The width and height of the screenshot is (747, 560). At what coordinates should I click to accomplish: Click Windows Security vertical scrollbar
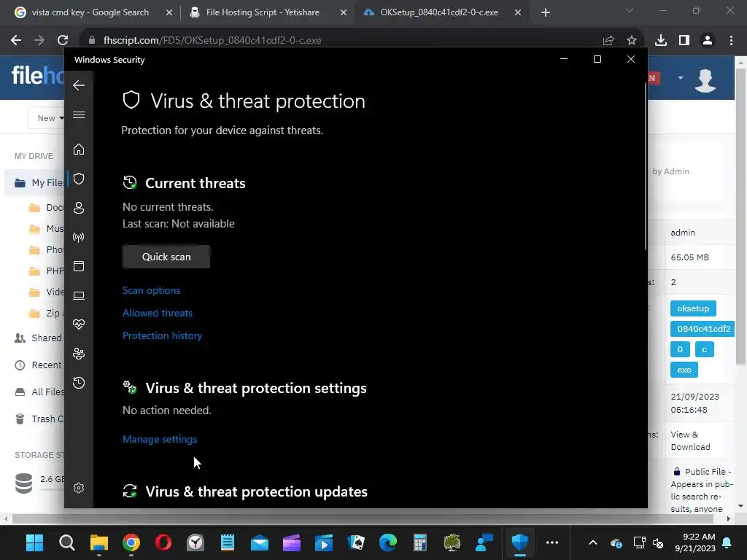pyautogui.click(x=646, y=167)
